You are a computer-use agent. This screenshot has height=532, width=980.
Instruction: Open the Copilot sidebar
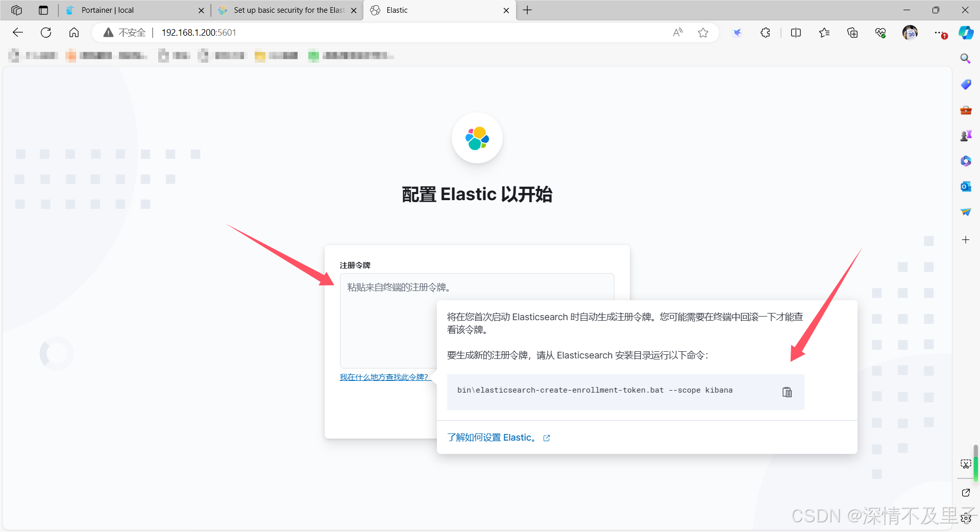966,33
